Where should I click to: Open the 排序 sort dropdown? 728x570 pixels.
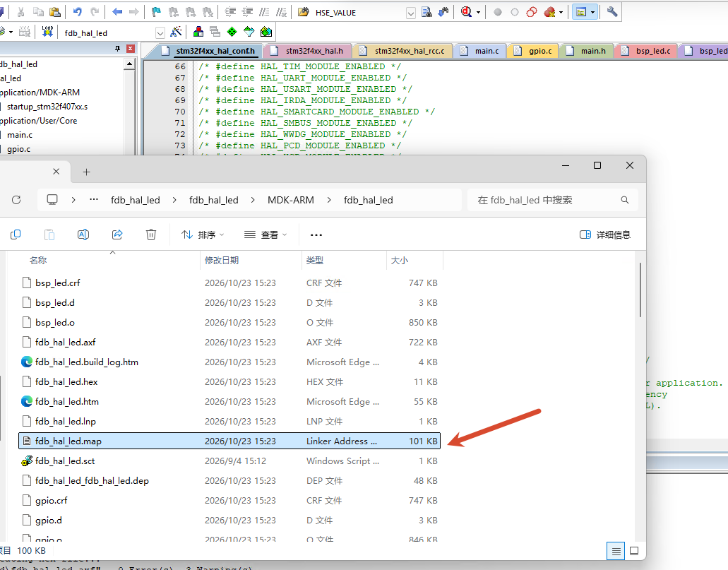tap(203, 234)
